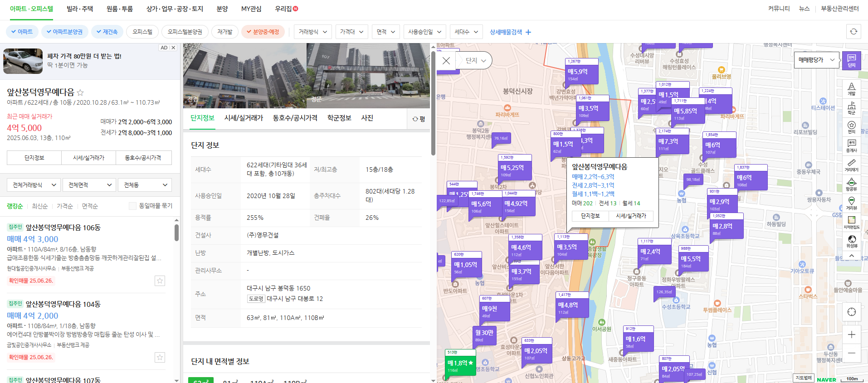The height and width of the screenshot is (383, 868).
Task: Check the 동일매물 묶기 checkbox
Action: click(x=132, y=206)
